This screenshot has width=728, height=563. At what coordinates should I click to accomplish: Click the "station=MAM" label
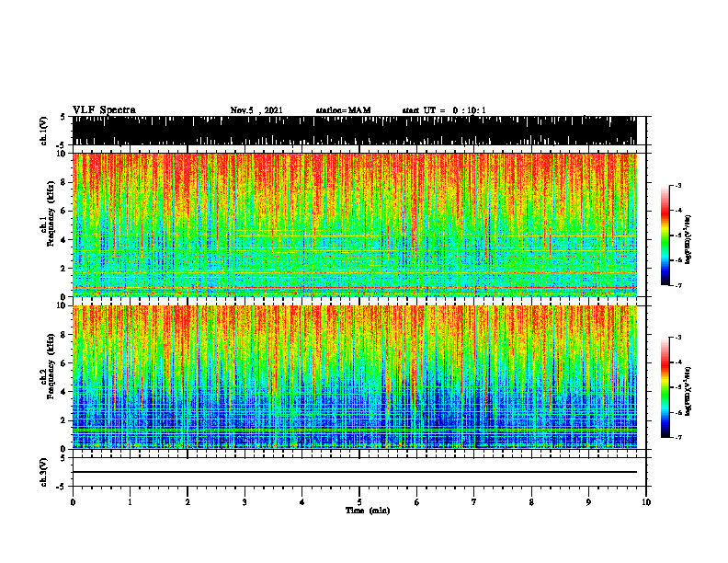(x=343, y=110)
